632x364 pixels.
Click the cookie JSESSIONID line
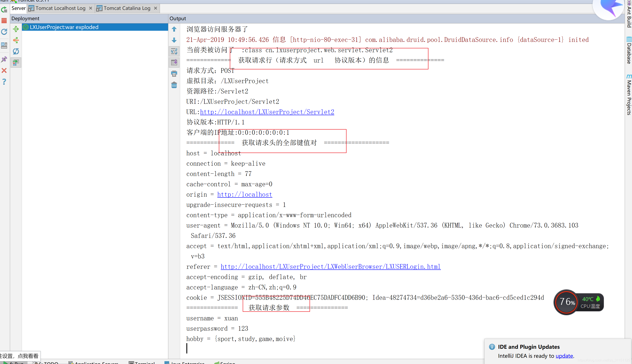[x=365, y=298]
